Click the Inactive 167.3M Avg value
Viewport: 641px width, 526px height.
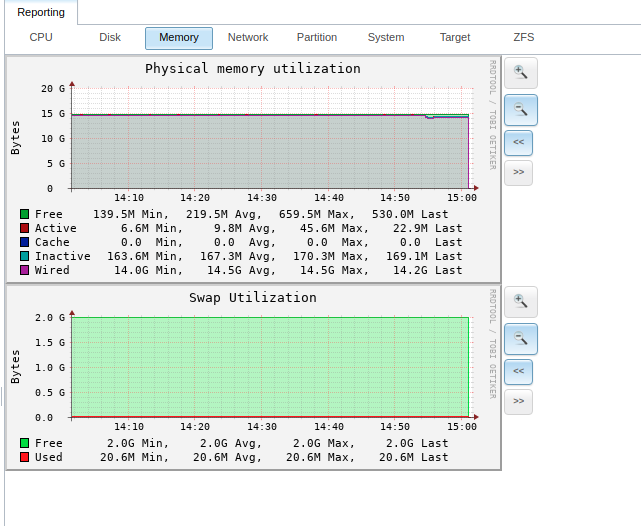tap(238, 256)
